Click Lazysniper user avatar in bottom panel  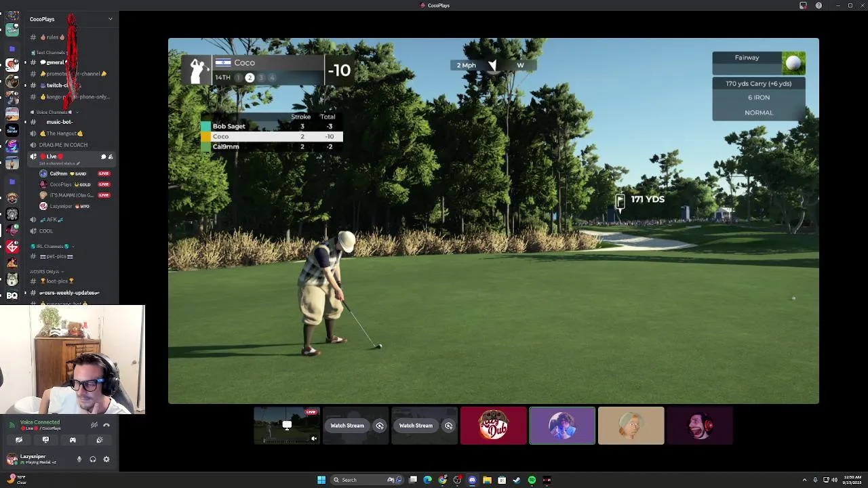point(12,460)
